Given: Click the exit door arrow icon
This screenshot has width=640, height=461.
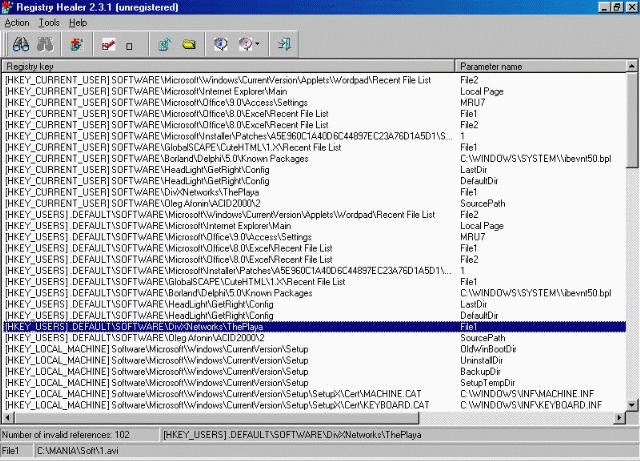Looking at the screenshot, I should [x=284, y=44].
